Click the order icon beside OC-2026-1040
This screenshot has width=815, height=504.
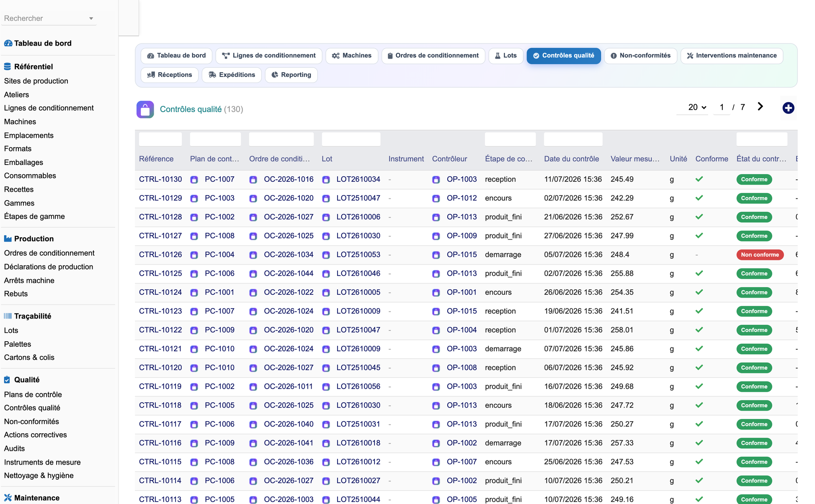[x=253, y=424]
